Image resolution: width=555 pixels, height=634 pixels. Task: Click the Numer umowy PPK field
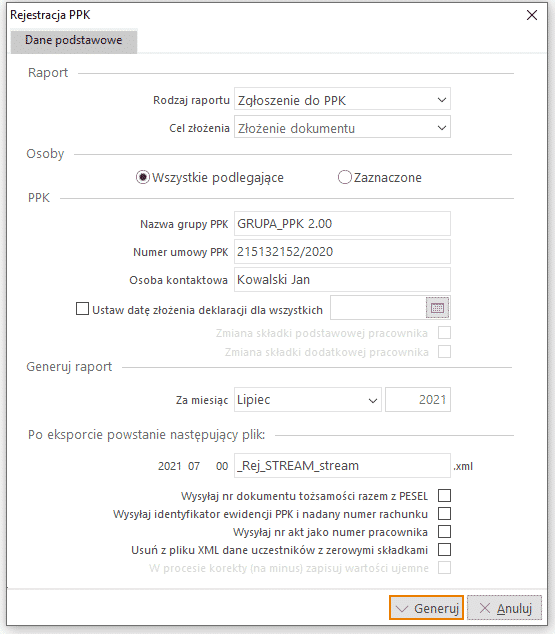click(x=342, y=251)
